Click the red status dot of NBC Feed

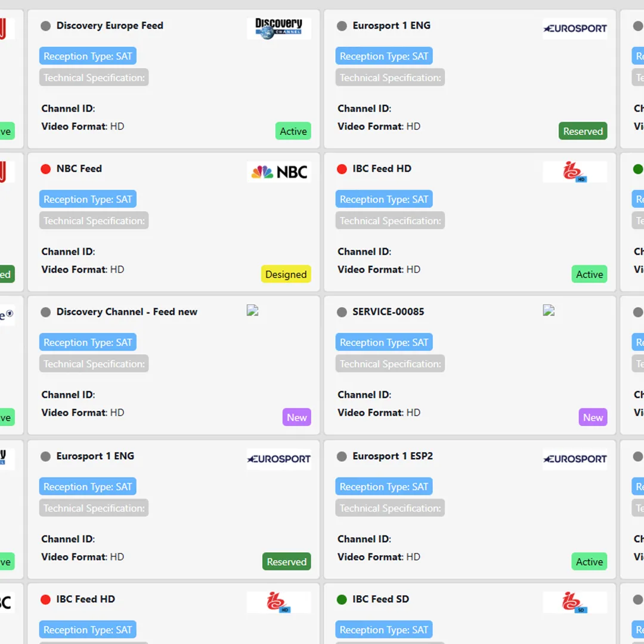click(x=45, y=169)
